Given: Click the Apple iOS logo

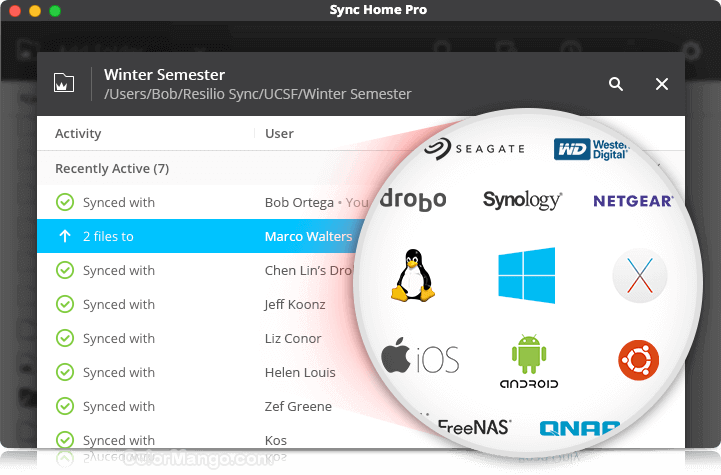Looking at the screenshot, I should click(420, 357).
